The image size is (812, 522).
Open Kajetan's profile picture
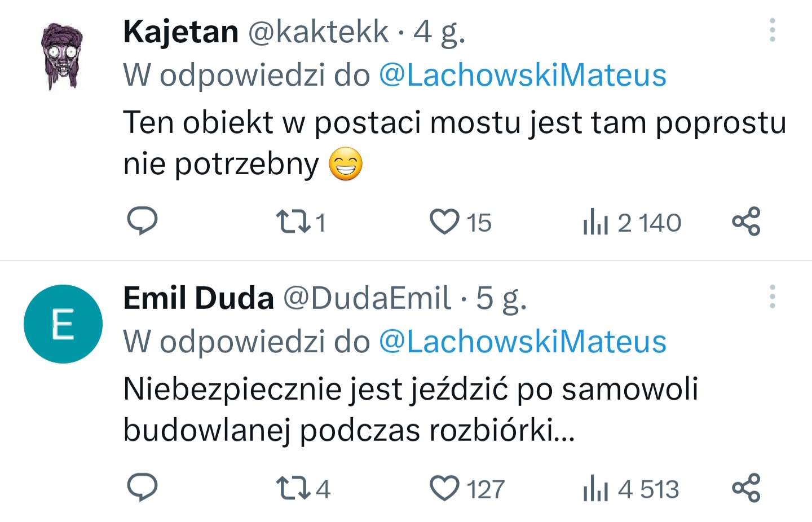point(63,56)
